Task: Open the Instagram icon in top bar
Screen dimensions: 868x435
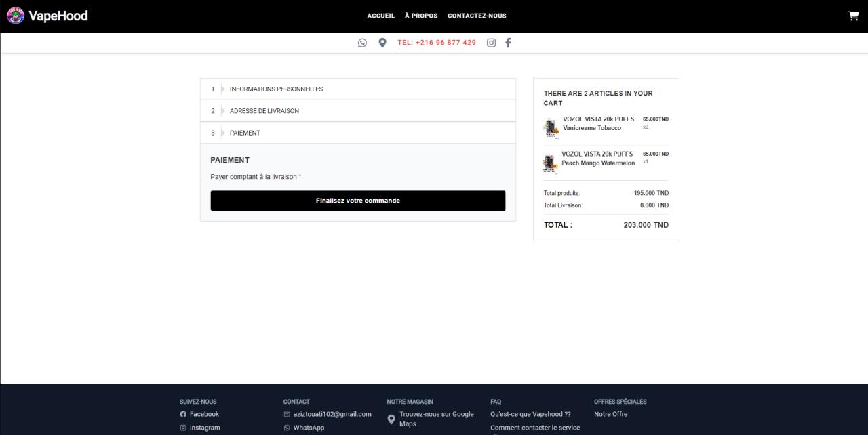Action: [491, 43]
